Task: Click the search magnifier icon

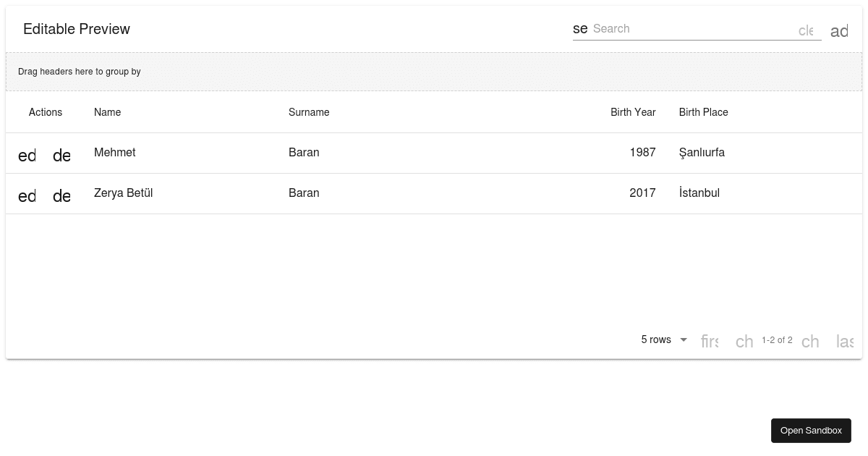Action: coord(580,29)
